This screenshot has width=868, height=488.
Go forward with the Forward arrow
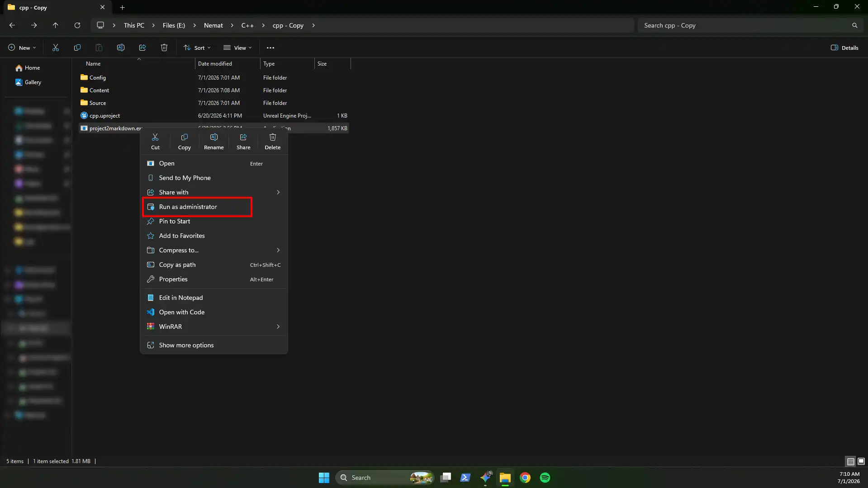coord(34,25)
